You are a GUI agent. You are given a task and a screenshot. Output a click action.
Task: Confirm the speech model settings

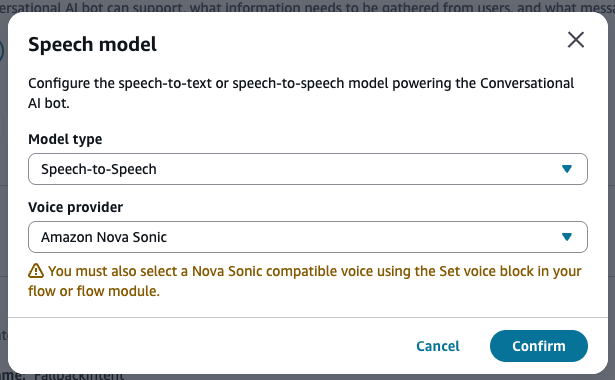tap(539, 346)
